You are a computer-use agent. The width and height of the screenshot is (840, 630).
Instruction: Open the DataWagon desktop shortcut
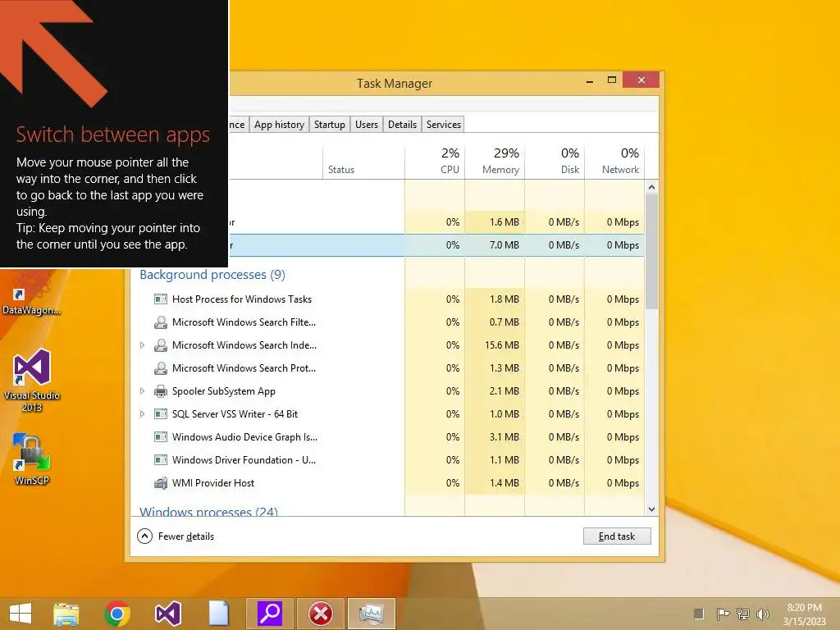pos(32,294)
